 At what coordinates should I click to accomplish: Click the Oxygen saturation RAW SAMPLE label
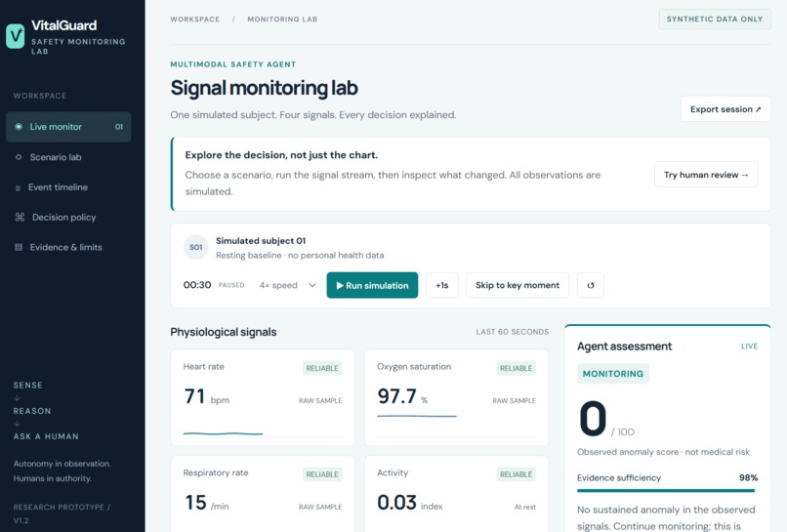(x=514, y=400)
